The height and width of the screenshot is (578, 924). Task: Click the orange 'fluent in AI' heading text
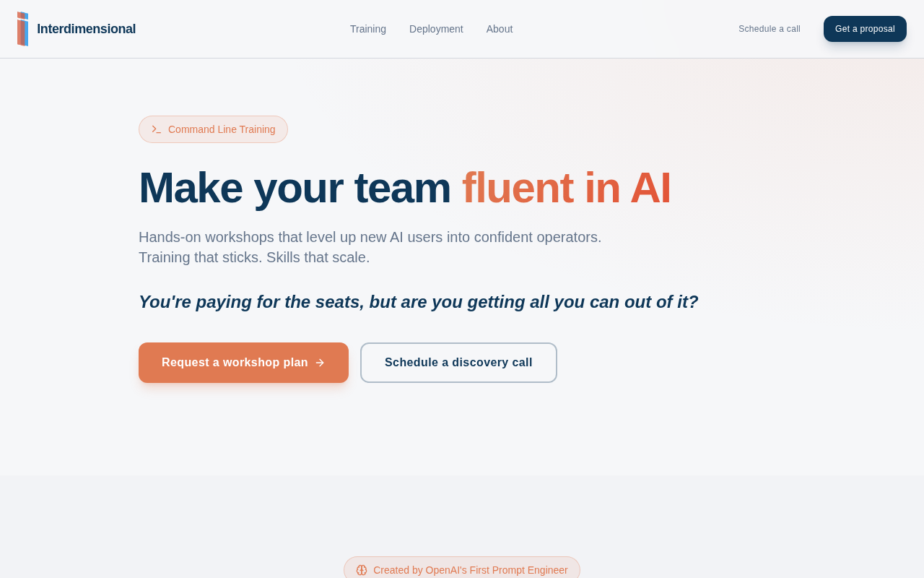[567, 188]
